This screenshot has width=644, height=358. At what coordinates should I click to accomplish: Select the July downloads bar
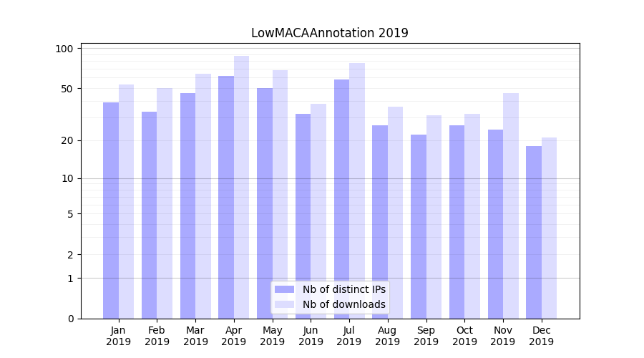pyautogui.click(x=357, y=190)
